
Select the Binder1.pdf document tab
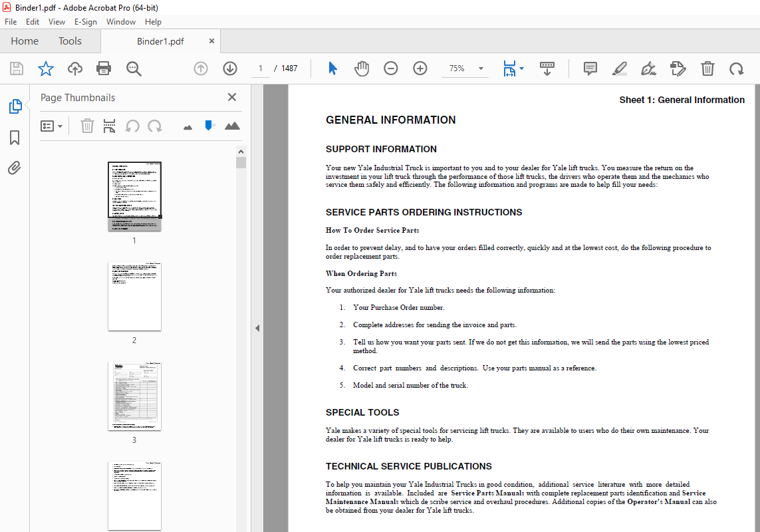(160, 41)
